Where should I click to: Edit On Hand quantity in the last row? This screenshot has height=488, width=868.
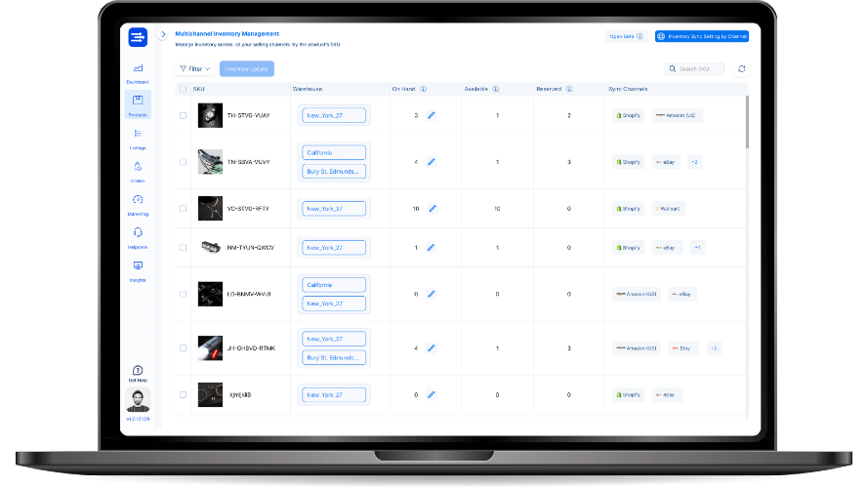(432, 395)
